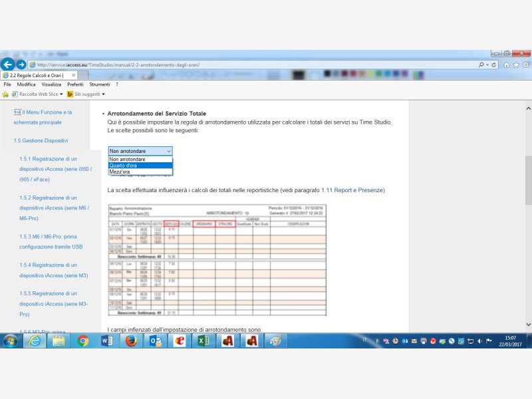Screen dimensions: 532x399
Task: Click the report table screenshot image
Action: [x=217, y=259]
